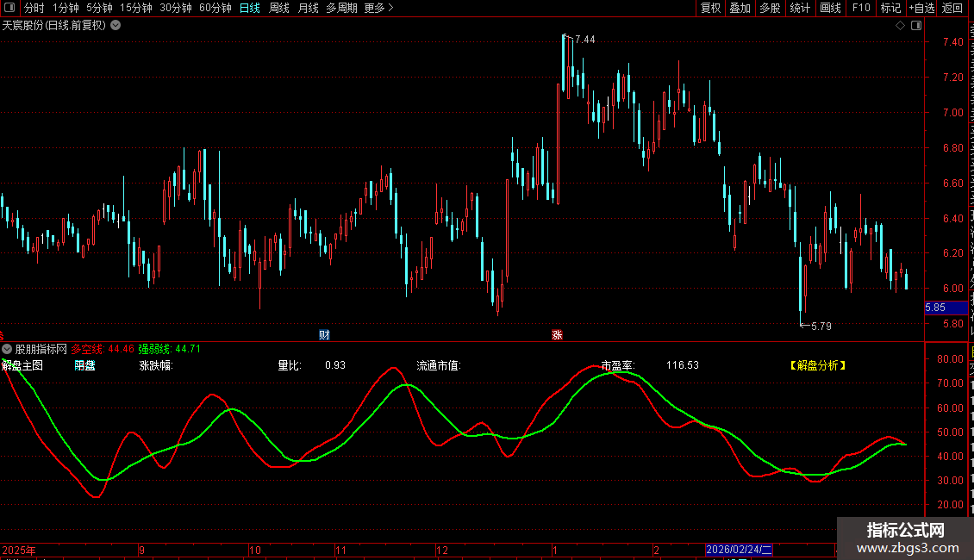The height and width of the screenshot is (560, 974).
Task: Click the 2025年 label on time axis
Action: (19, 550)
